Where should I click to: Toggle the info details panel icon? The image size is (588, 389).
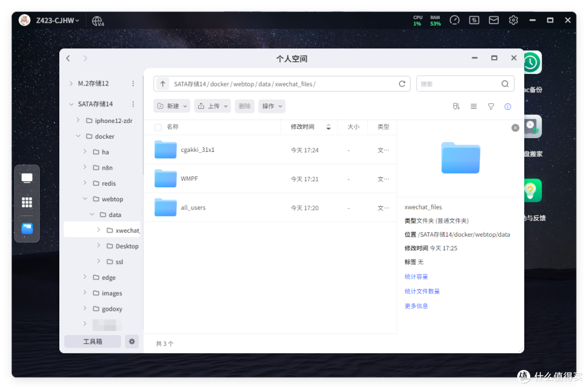[x=508, y=107]
